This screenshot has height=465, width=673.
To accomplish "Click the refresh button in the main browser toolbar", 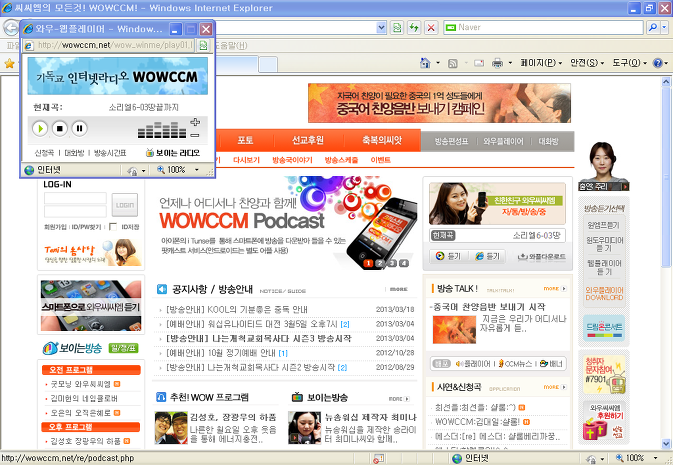I will [x=413, y=28].
